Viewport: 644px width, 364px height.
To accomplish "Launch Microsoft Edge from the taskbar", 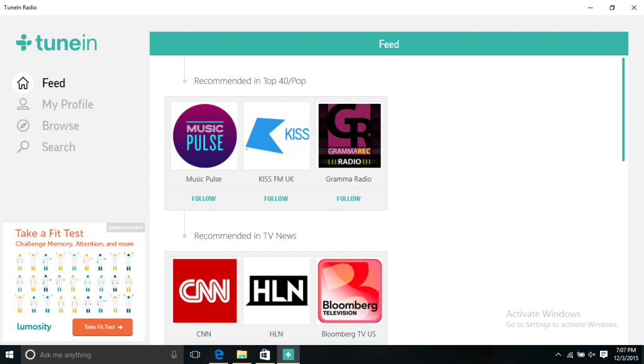I will [x=218, y=355].
